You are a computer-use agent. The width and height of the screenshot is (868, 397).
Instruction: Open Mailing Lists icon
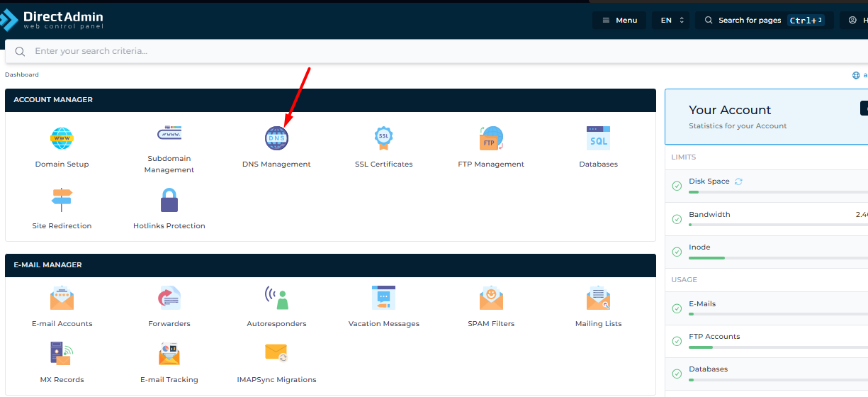click(598, 298)
